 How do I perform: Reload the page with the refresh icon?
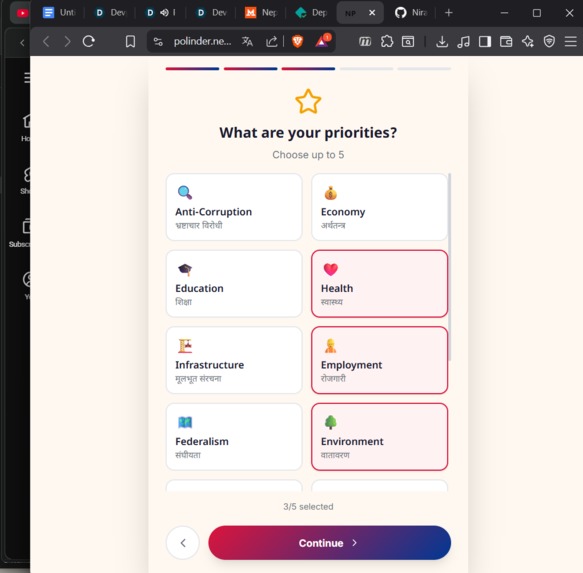pyautogui.click(x=88, y=41)
